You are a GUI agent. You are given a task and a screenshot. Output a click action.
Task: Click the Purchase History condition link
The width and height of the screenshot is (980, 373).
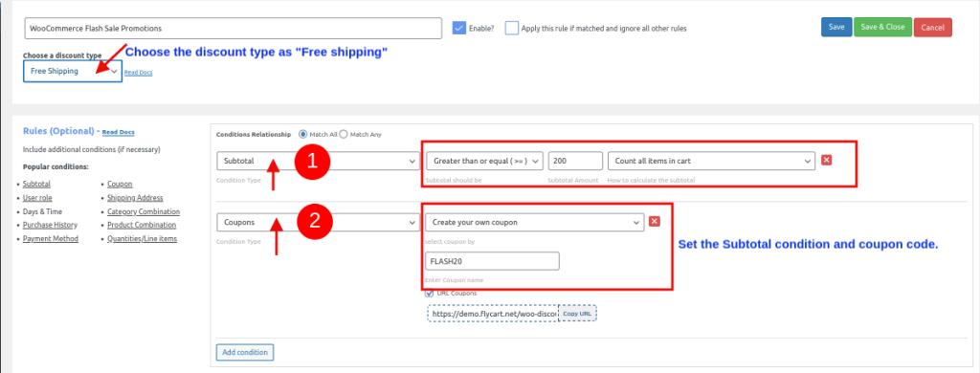(x=50, y=225)
